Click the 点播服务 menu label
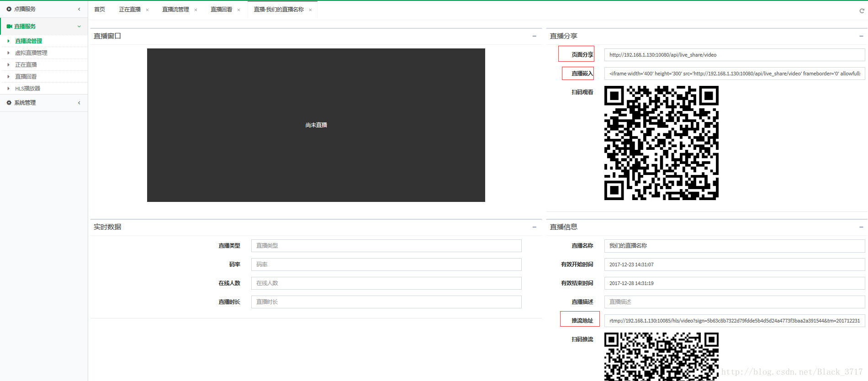868x381 pixels. point(25,9)
